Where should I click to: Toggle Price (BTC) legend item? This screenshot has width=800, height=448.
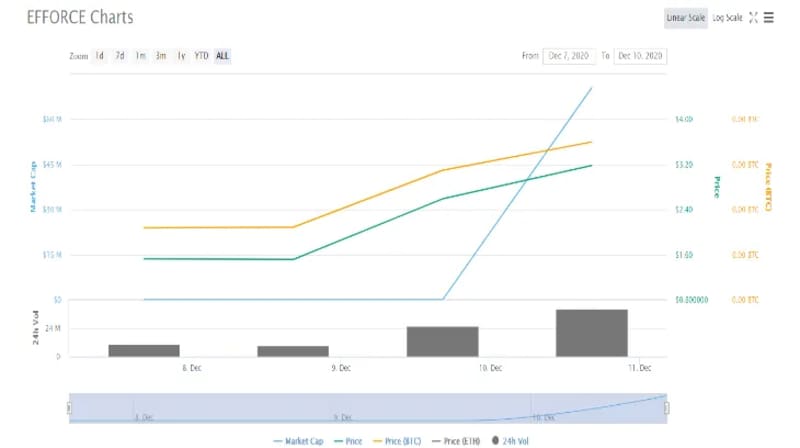(x=397, y=440)
